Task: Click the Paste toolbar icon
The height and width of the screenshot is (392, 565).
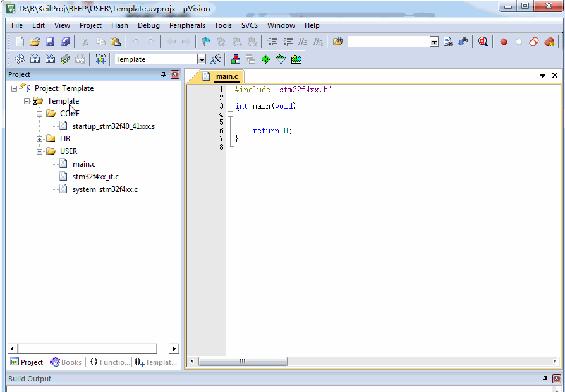Action: pyautogui.click(x=115, y=42)
